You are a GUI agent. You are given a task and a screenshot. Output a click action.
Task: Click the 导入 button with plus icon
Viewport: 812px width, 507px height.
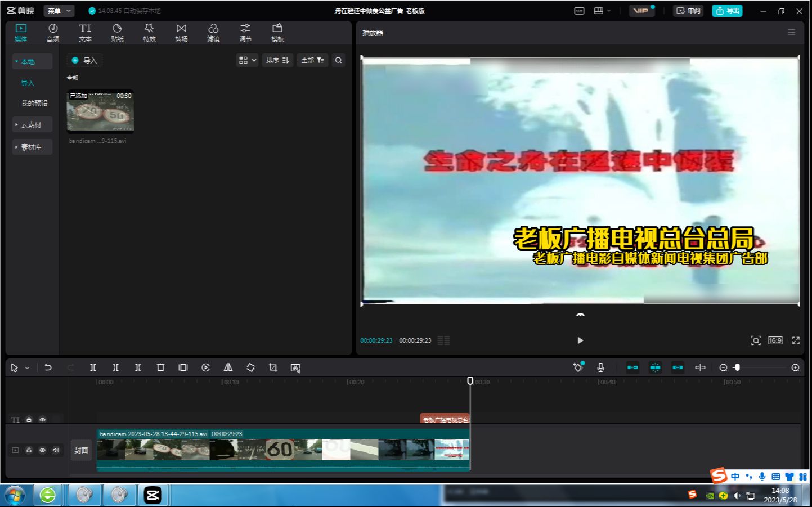click(x=84, y=60)
